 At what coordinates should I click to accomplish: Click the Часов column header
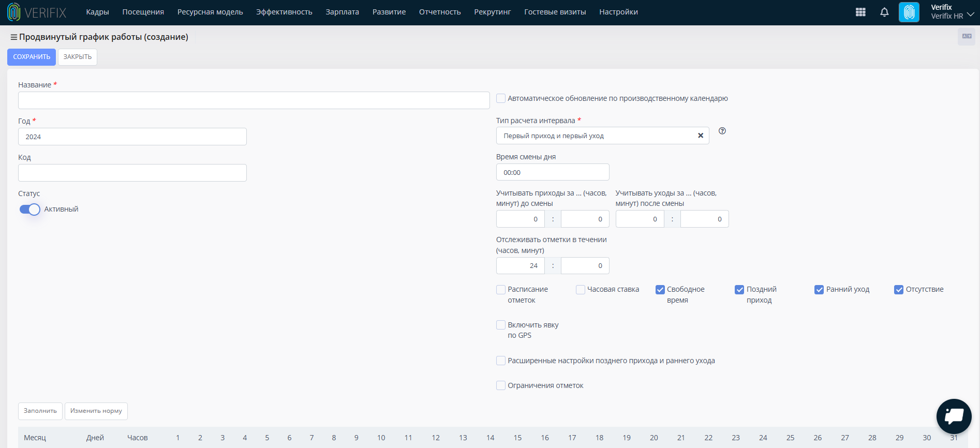(138, 438)
